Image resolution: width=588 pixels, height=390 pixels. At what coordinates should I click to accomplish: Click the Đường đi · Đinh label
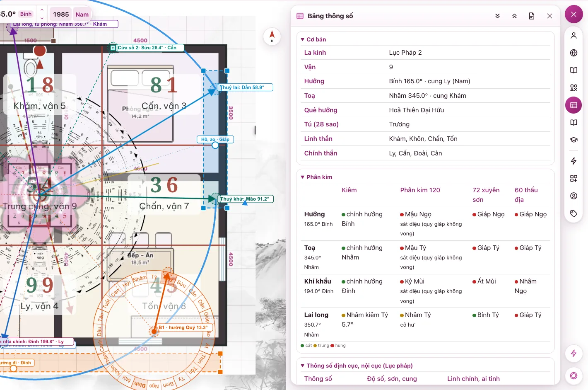click(16, 363)
